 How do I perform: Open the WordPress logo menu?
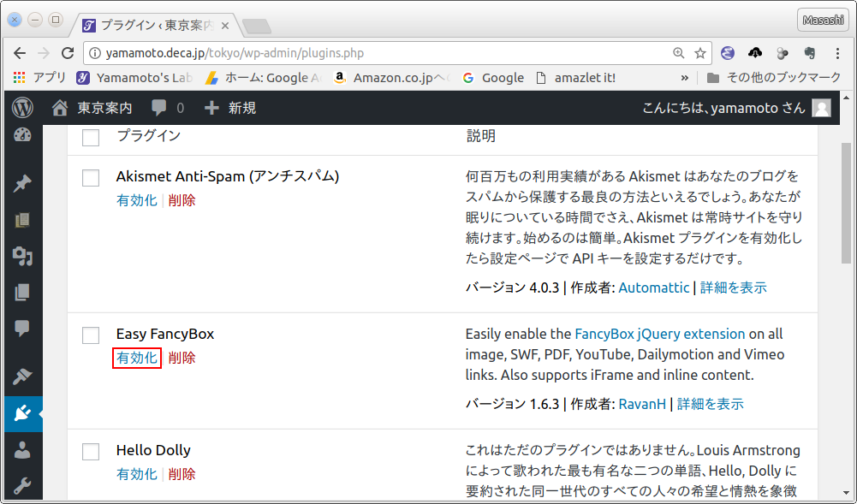[x=22, y=108]
